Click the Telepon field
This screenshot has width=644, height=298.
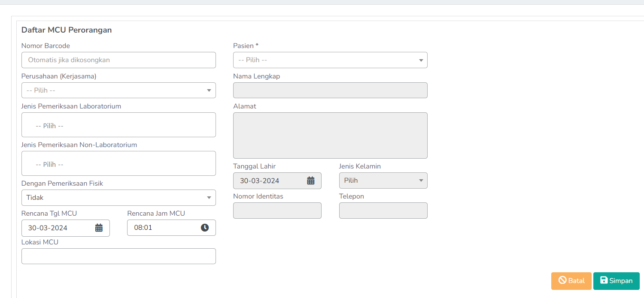pyautogui.click(x=383, y=211)
